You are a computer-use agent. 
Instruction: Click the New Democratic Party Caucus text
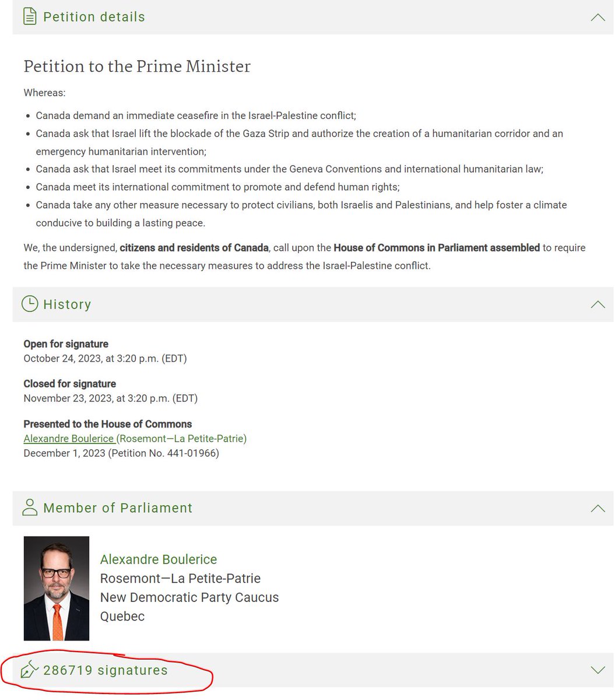click(189, 597)
